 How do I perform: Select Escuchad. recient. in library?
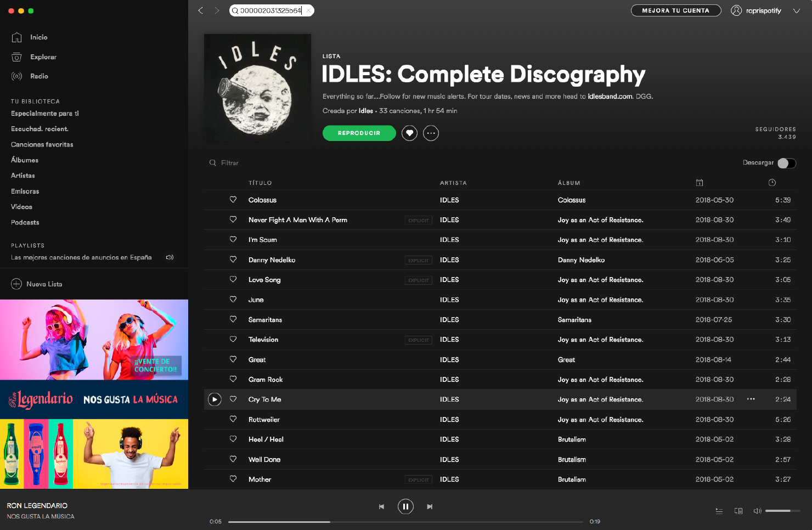[40, 129]
